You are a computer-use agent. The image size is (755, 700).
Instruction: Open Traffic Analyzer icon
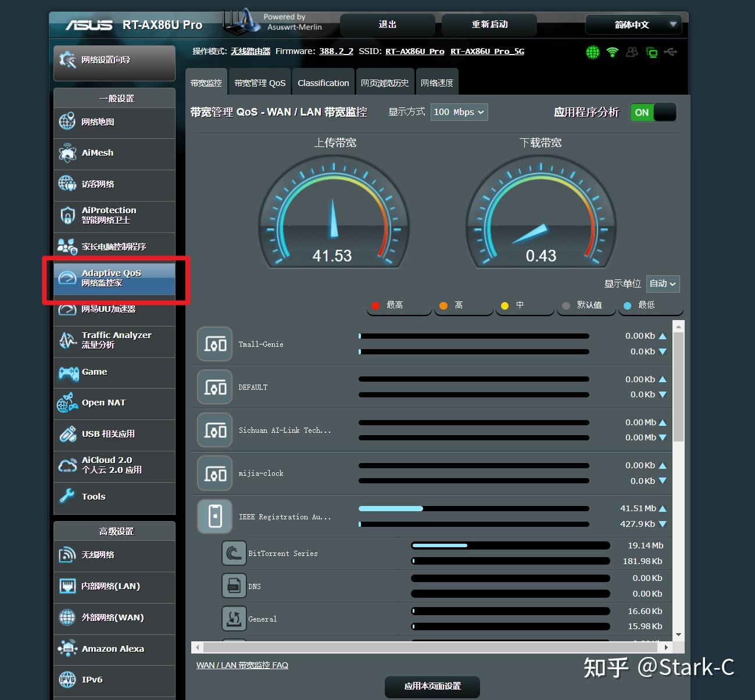click(x=67, y=340)
